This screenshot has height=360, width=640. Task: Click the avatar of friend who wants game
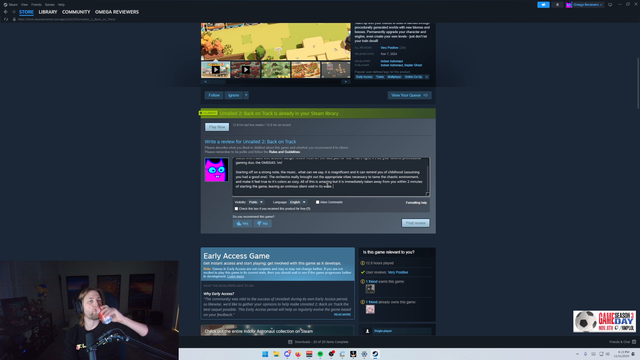point(370,289)
